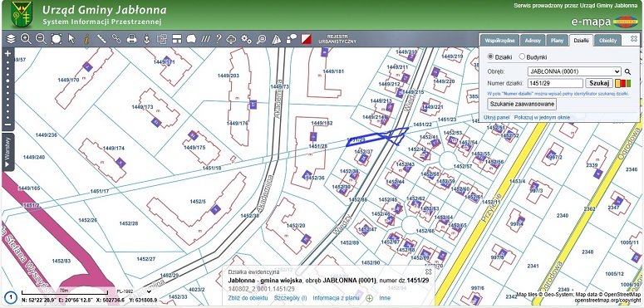Open the PL-1992 coordinate system dropdown
Image resolution: width=644 pixels, height=308 pixels.
click(135, 291)
